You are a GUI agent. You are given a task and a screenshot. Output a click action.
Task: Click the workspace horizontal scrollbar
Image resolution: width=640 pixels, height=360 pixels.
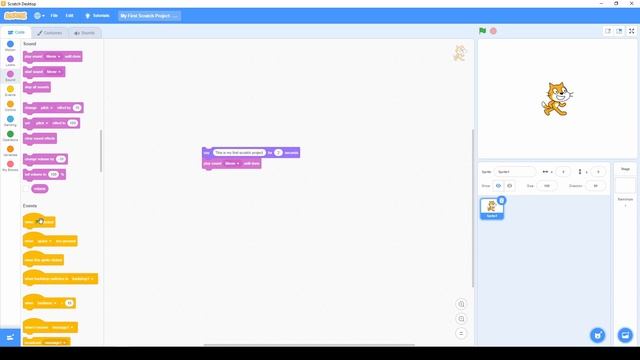coord(309,344)
